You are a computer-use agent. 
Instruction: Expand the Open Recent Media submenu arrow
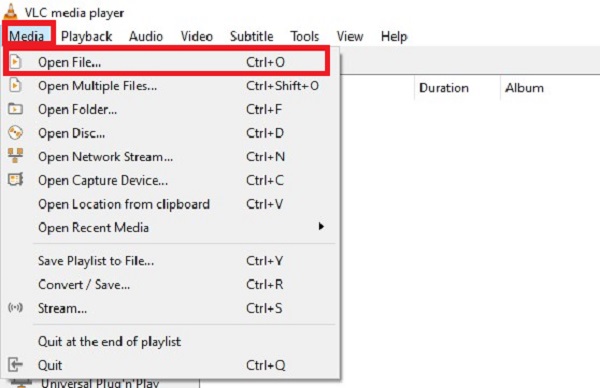coord(321,227)
